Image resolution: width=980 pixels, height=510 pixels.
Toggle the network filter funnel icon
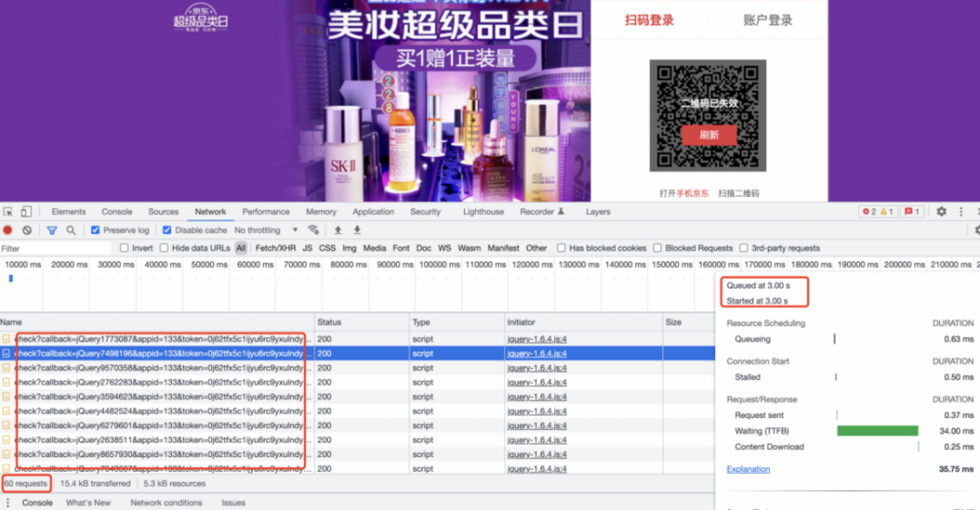coord(52,230)
